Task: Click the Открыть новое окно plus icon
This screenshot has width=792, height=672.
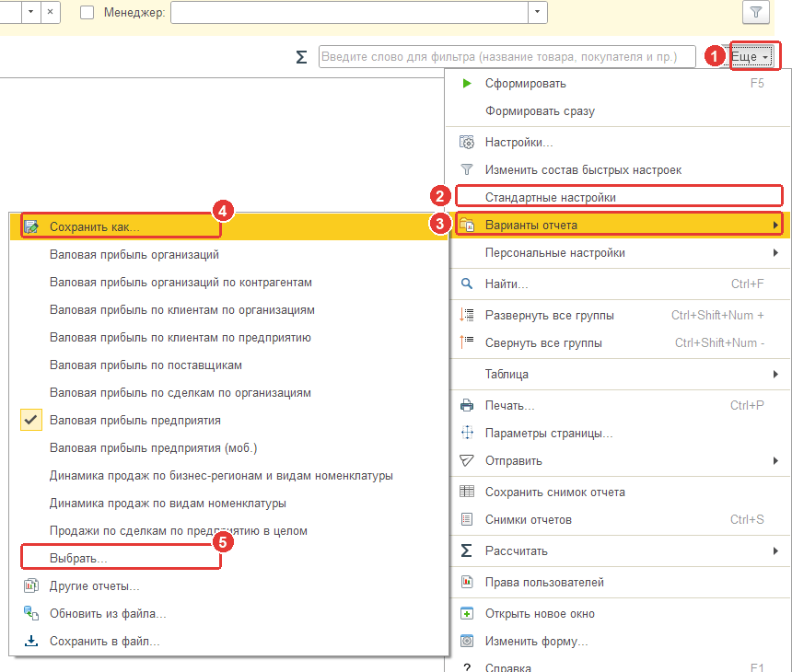Action: [467, 613]
